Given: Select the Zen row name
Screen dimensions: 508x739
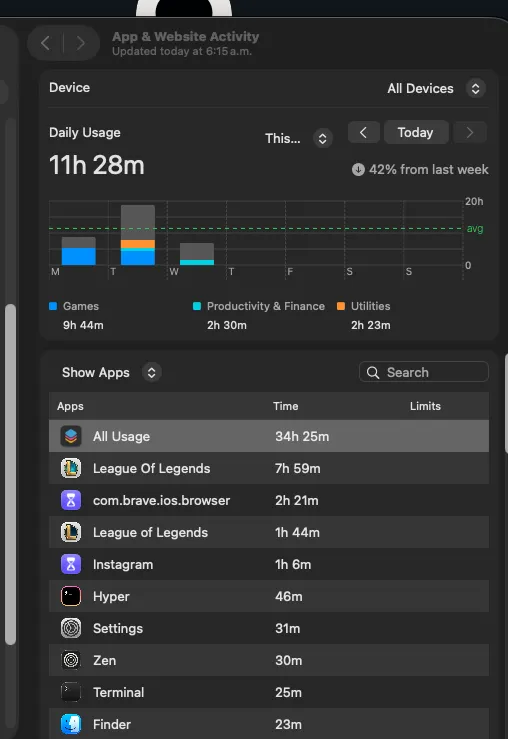Looking at the screenshot, I should point(105,660).
